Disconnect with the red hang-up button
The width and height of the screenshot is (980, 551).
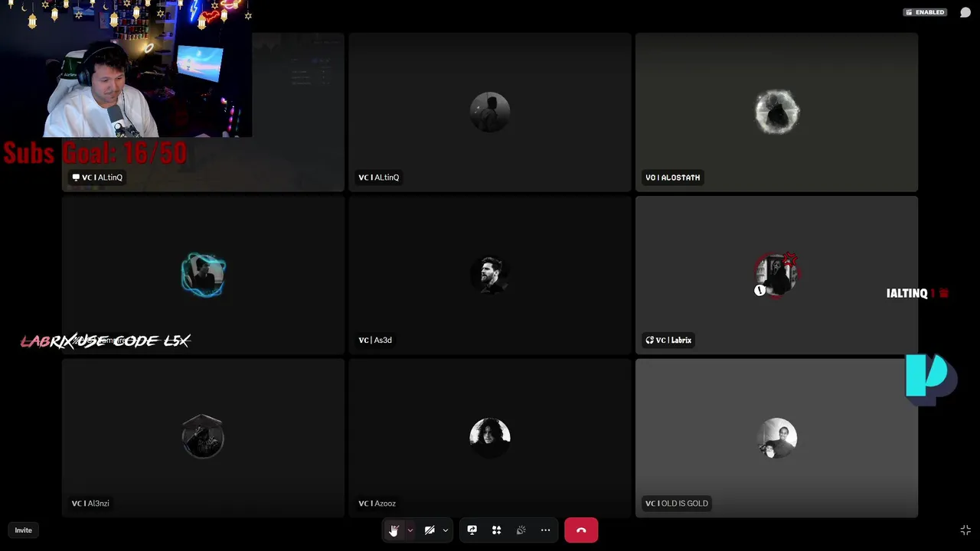[x=581, y=530]
